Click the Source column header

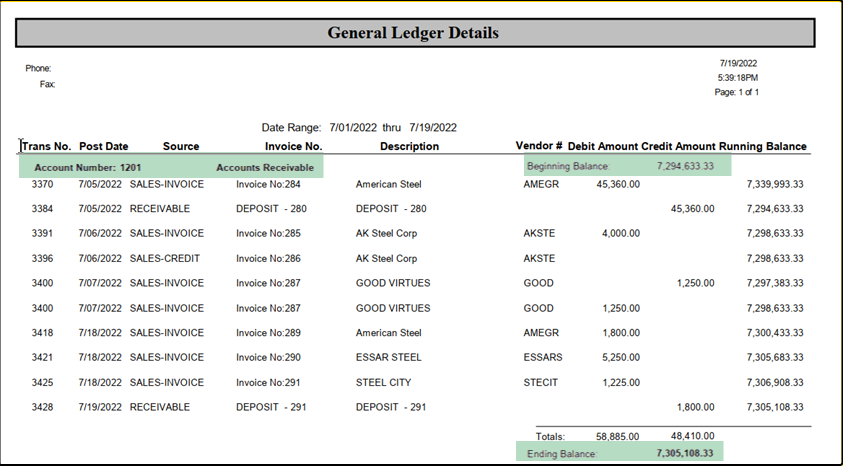181,146
